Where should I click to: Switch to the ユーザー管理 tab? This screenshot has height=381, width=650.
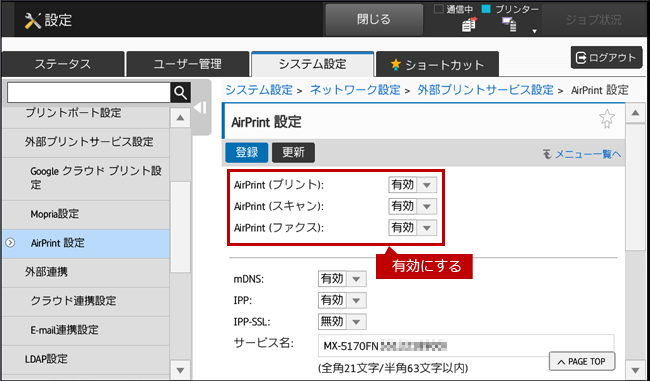click(x=188, y=64)
